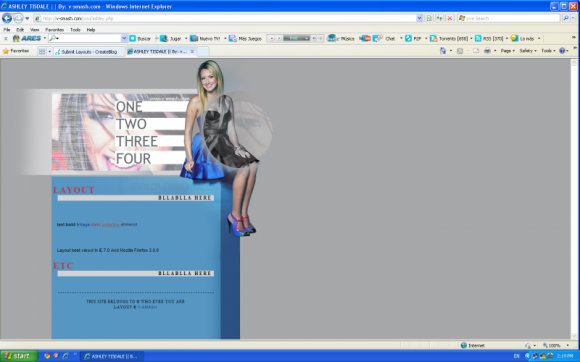Image resolution: width=580 pixels, height=362 pixels.
Task: Click the Forward navigation arrow
Action: 18,18
